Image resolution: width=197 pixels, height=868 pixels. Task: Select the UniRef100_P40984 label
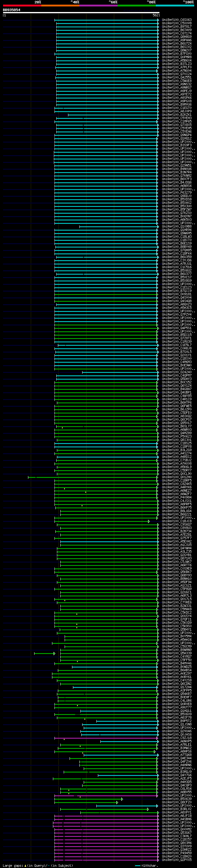click(177, 498)
